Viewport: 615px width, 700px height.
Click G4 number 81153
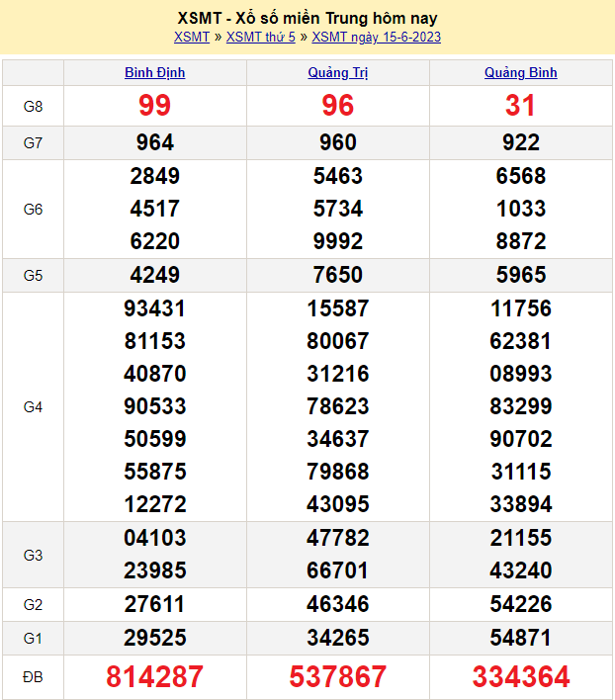[155, 341]
